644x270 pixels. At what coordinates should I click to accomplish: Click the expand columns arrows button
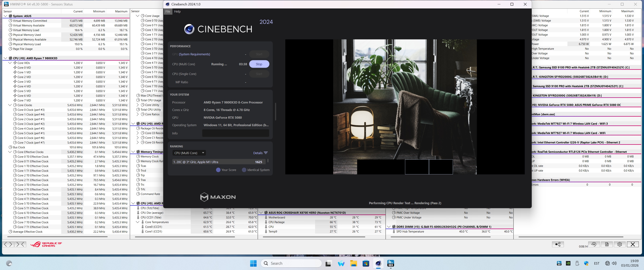tap(8, 244)
